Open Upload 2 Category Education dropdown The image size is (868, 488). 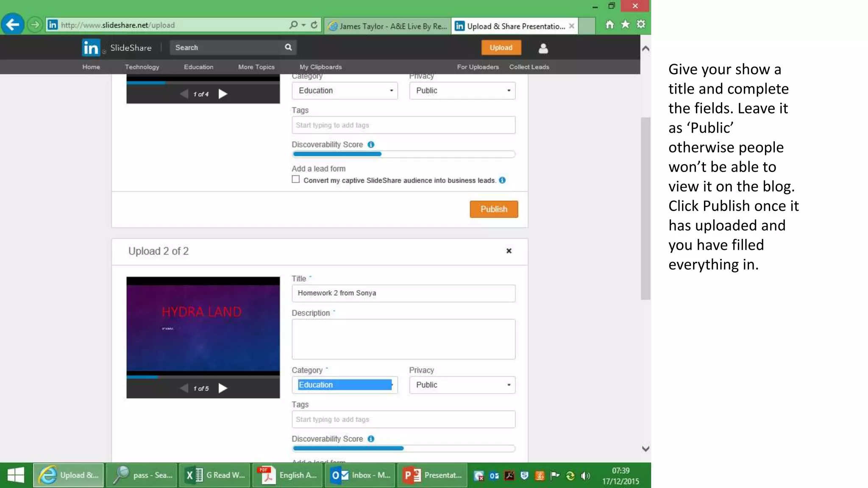345,385
